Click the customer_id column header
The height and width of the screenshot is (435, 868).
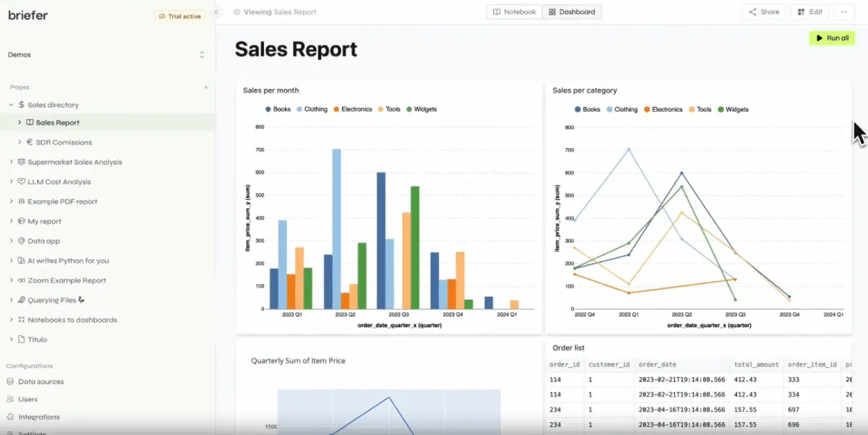pos(608,365)
